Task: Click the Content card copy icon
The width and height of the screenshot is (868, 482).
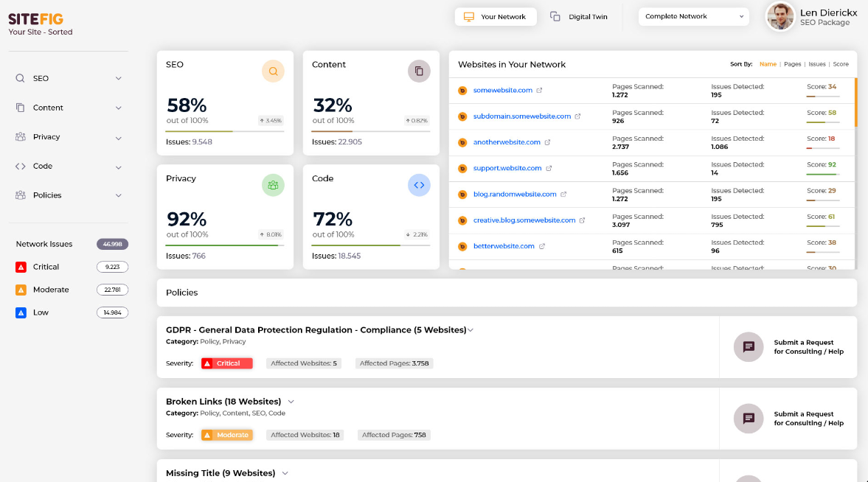Action: tap(419, 71)
